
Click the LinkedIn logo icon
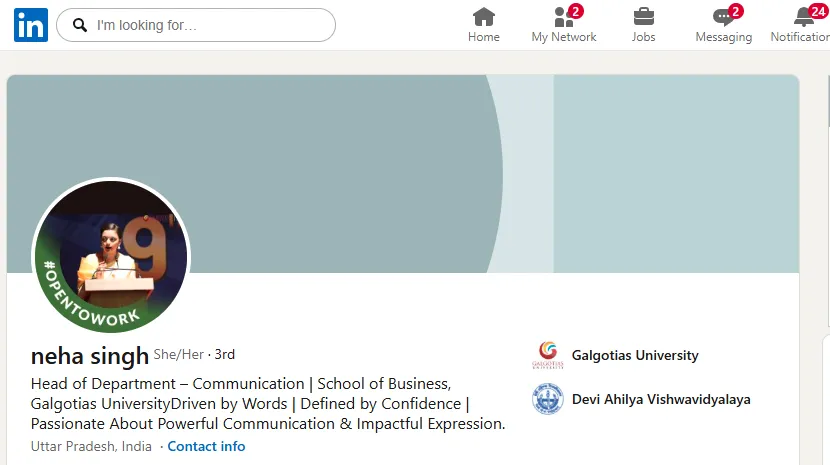30,25
